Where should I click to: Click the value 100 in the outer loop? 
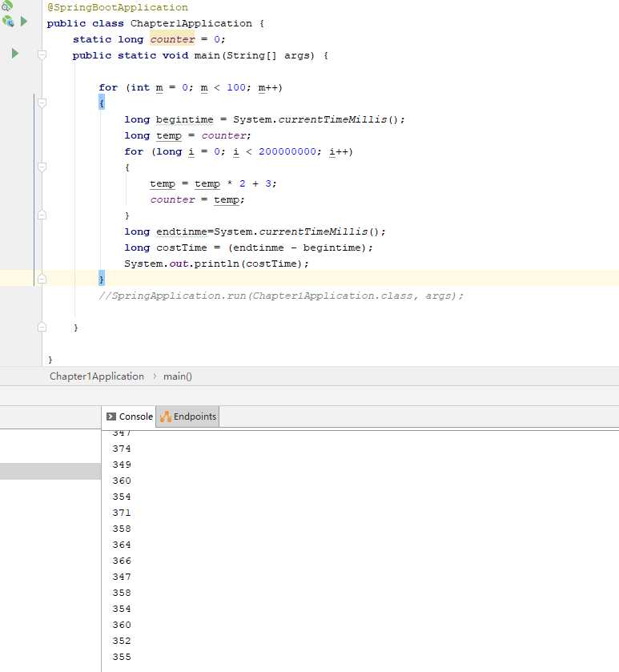(x=236, y=87)
